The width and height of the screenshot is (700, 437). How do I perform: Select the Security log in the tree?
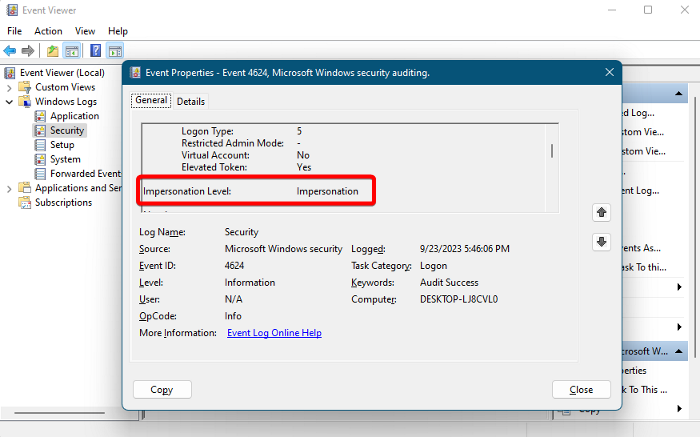coord(67,130)
